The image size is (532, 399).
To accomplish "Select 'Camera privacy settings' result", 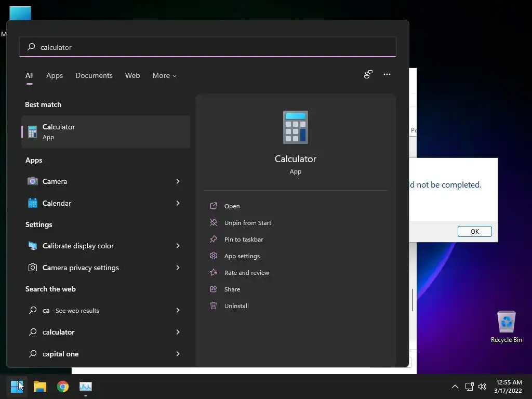I will tap(81, 268).
